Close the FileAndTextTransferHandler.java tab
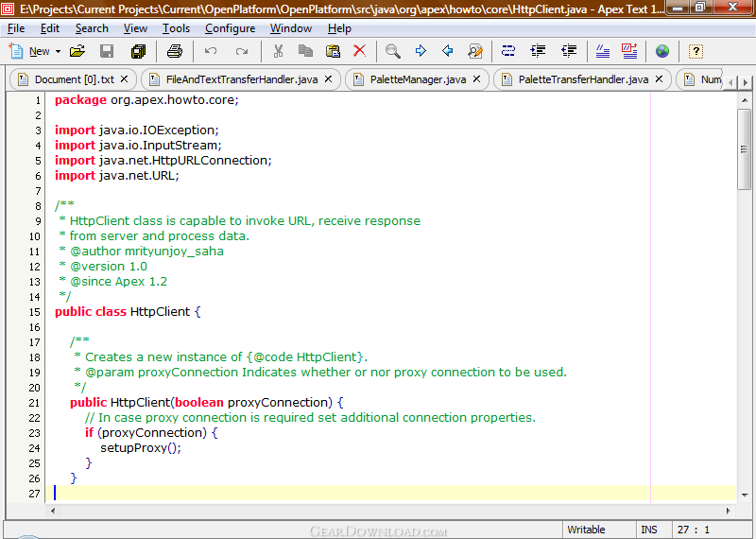Screen dimensions: 756x539 [328, 79]
